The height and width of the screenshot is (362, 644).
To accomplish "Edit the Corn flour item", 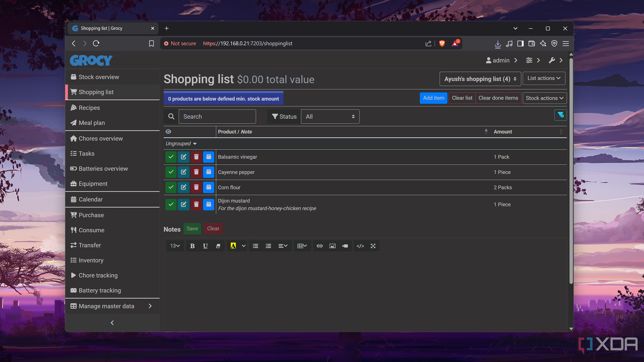I will point(183,187).
